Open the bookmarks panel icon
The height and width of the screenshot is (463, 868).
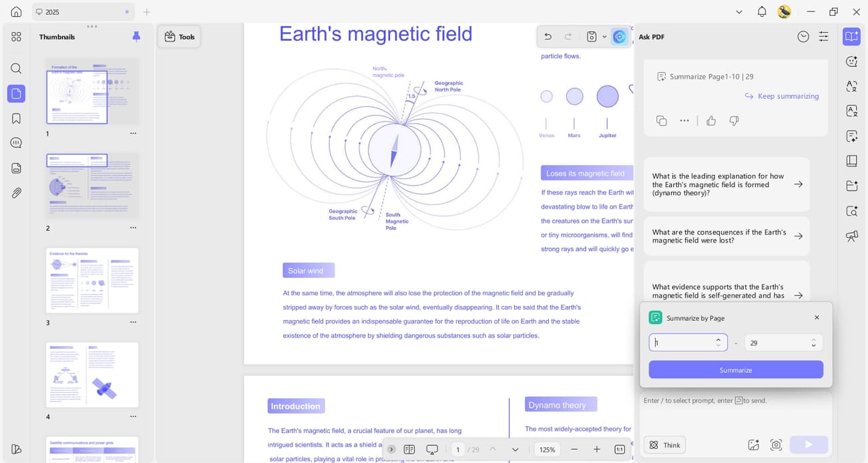click(x=16, y=118)
